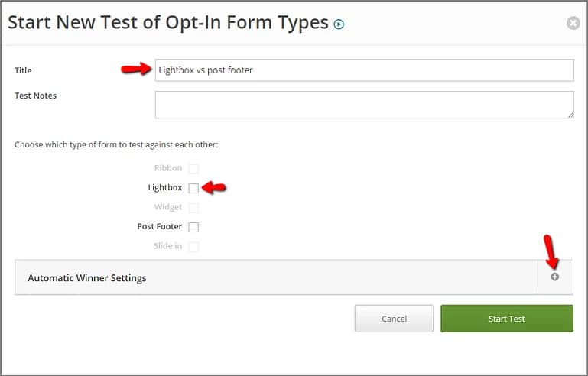Click the Slide in form type label
588x376 pixels.
pyautogui.click(x=167, y=246)
